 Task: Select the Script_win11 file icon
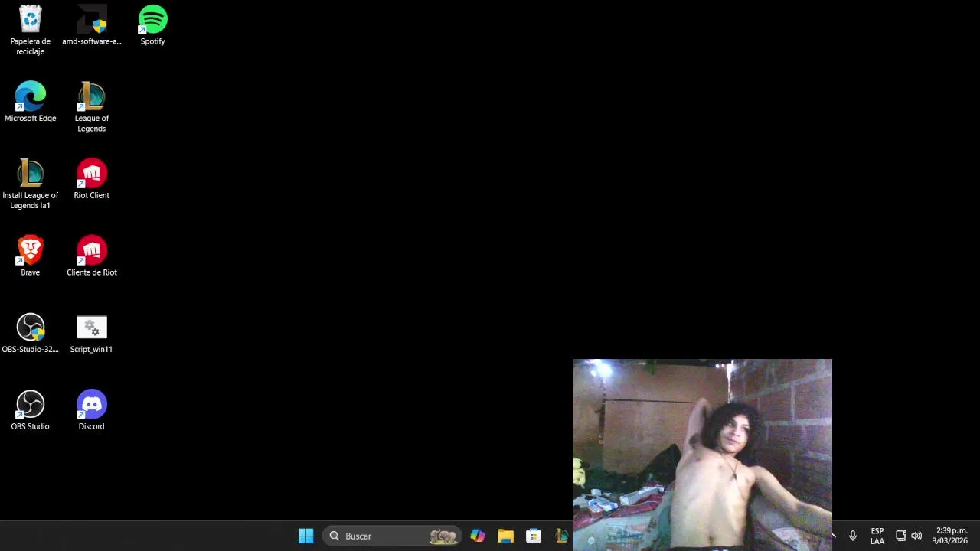(91, 333)
